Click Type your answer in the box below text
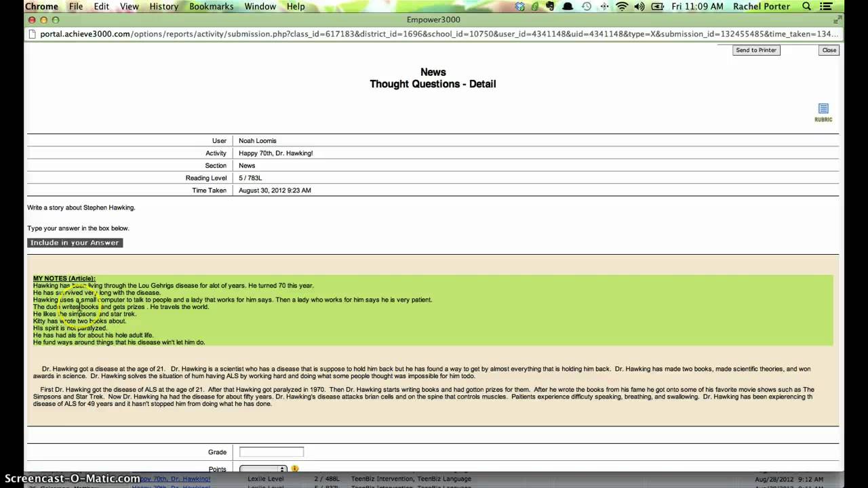Image resolution: width=868 pixels, height=488 pixels. click(78, 228)
